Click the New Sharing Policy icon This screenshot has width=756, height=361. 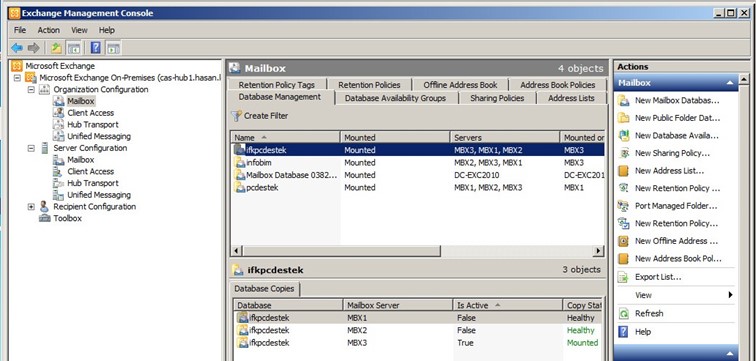click(x=623, y=153)
